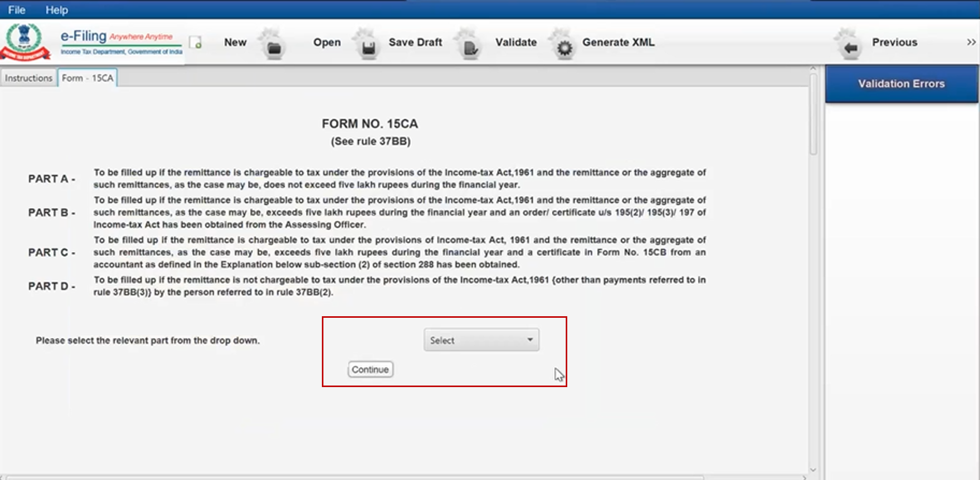Open the Select part dropdown
Viewport: 980px width, 480px height.
coord(481,340)
